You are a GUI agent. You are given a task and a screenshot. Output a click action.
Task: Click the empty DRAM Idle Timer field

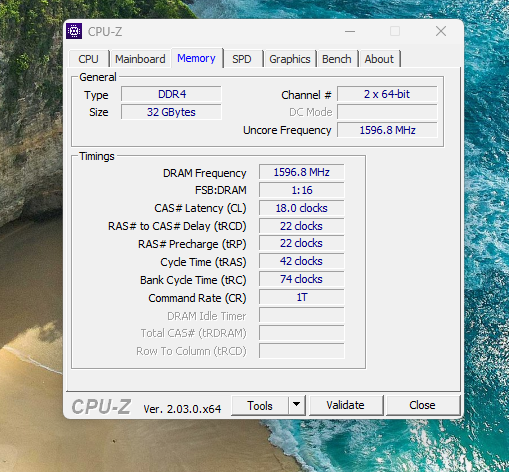[302, 315]
